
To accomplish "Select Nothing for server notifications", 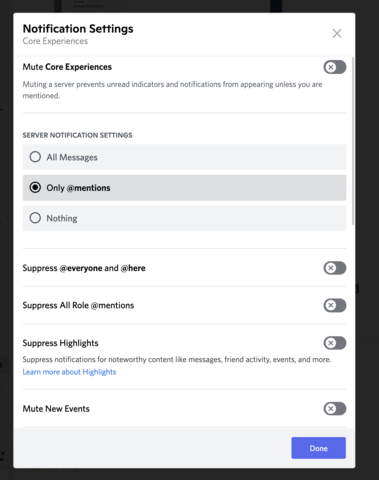I will [184, 218].
